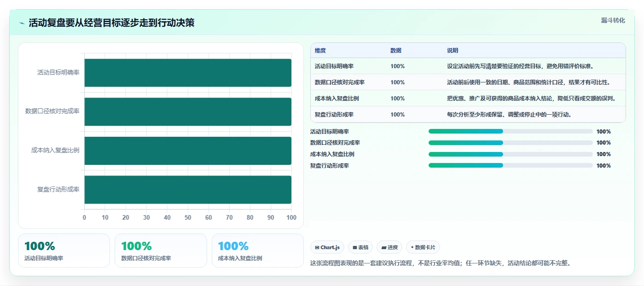
Task: Click the 成本纳入复盘比例 bar in the chart
Action: coord(188,151)
